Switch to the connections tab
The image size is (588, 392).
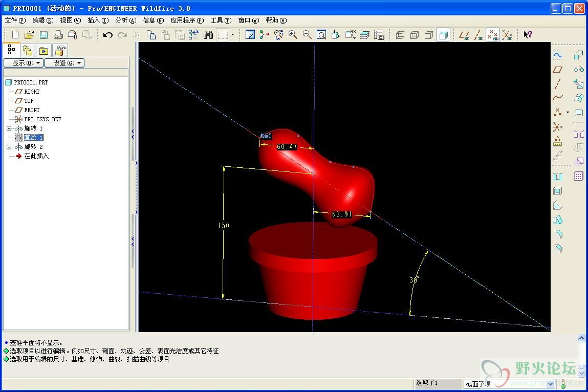coord(60,50)
